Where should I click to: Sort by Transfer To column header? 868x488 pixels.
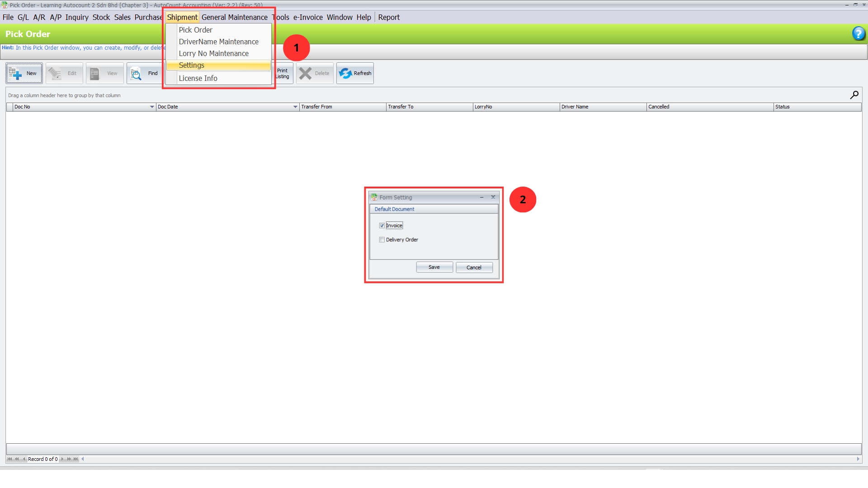(429, 107)
